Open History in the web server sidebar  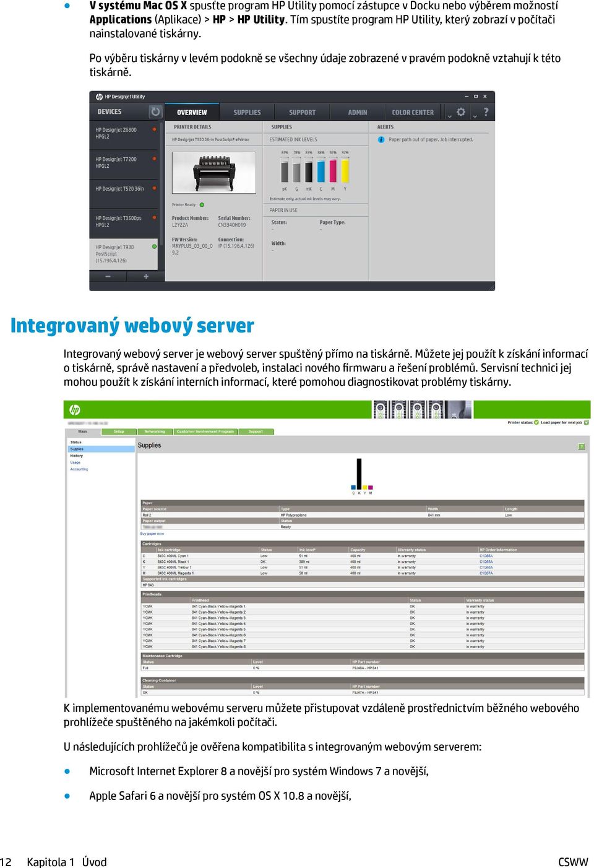coord(77,456)
